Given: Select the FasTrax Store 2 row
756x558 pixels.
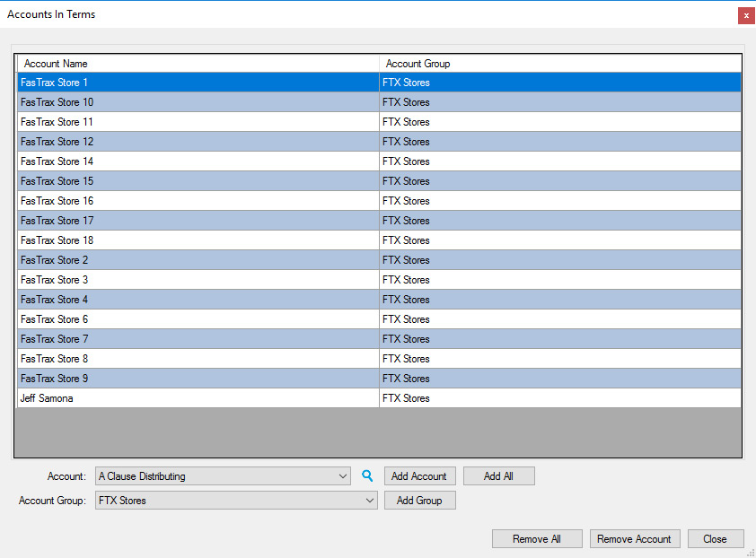Looking at the screenshot, I should 380,260.
